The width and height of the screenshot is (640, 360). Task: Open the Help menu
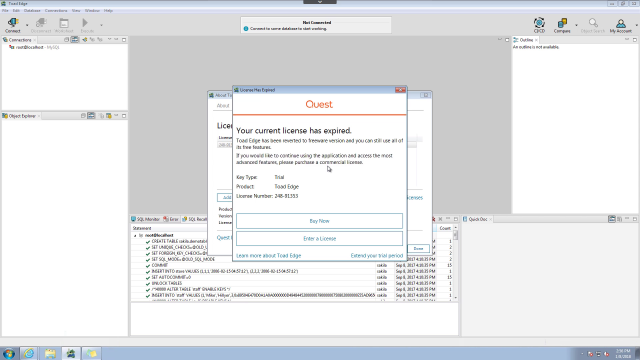tap(108, 11)
